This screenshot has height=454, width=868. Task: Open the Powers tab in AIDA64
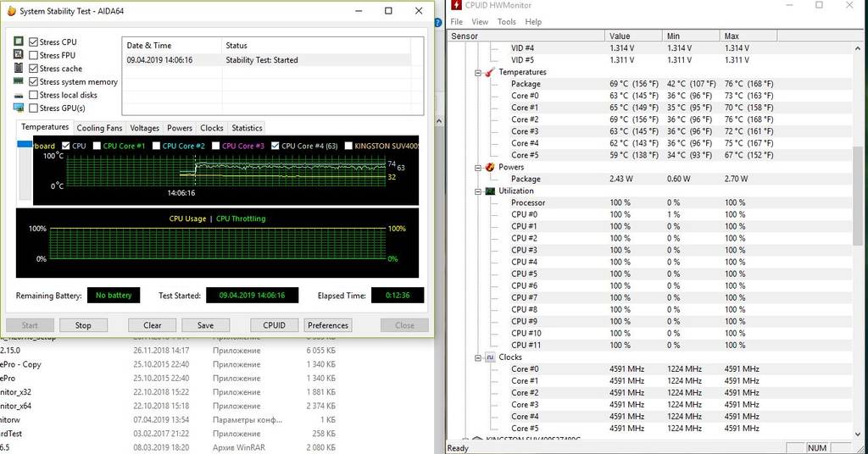(x=180, y=128)
